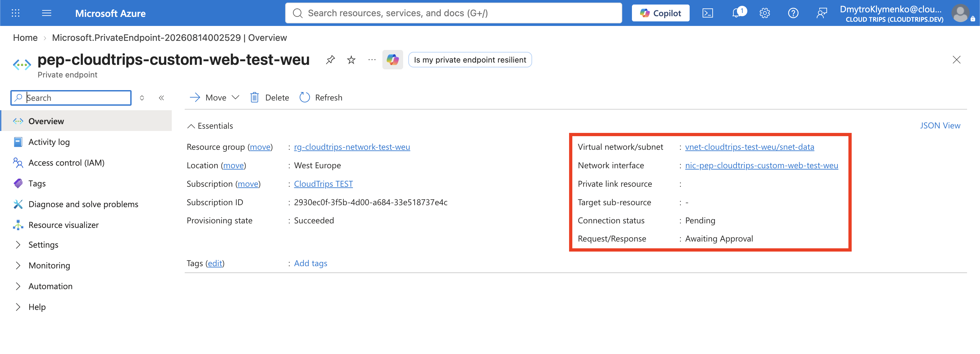Open nic-pep-cloudtrips-custom-web-test-weu interface
The image size is (980, 354).
click(761, 165)
